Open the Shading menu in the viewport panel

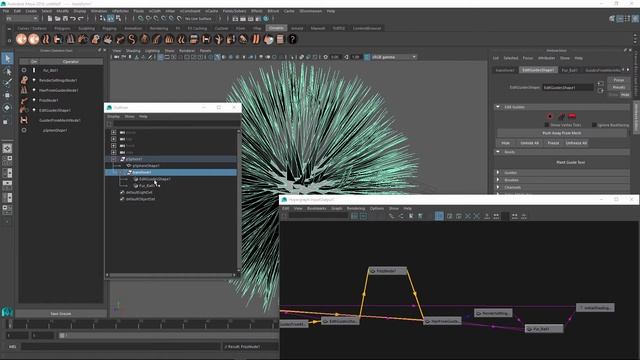tap(133, 51)
